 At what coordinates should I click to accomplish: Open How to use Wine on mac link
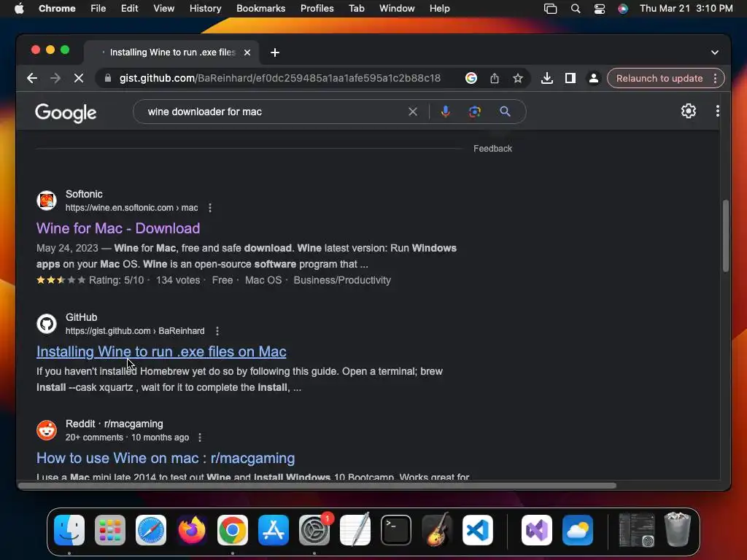coord(166,458)
